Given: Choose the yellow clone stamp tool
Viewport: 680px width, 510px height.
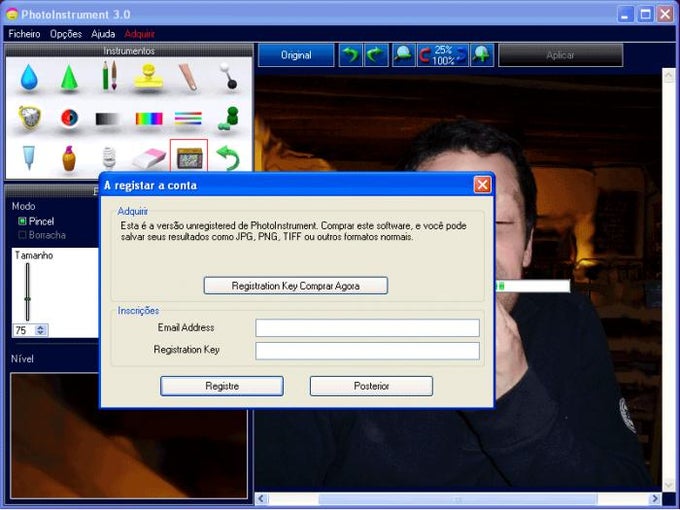Looking at the screenshot, I should pos(148,76).
